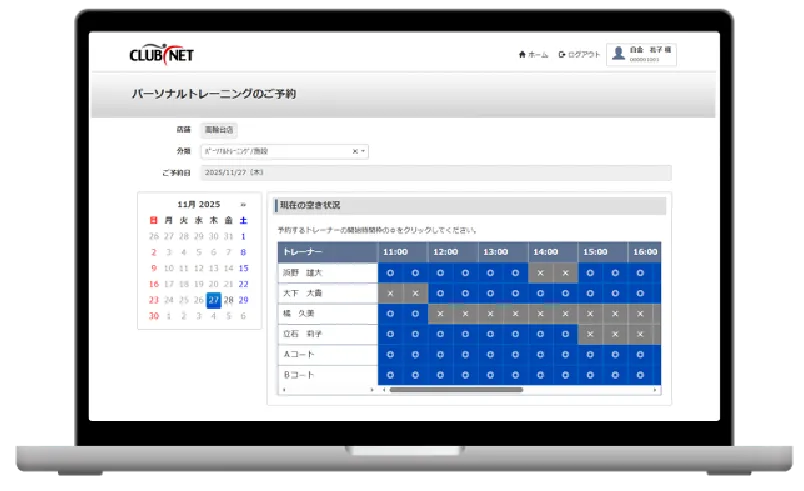Click the 11:00 time column header
The width and height of the screenshot is (804, 491).
pyautogui.click(x=403, y=252)
